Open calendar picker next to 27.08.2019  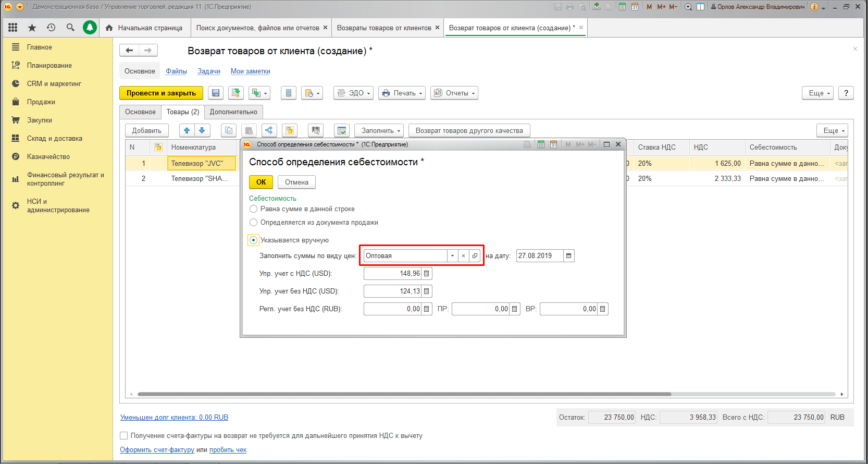click(x=568, y=256)
